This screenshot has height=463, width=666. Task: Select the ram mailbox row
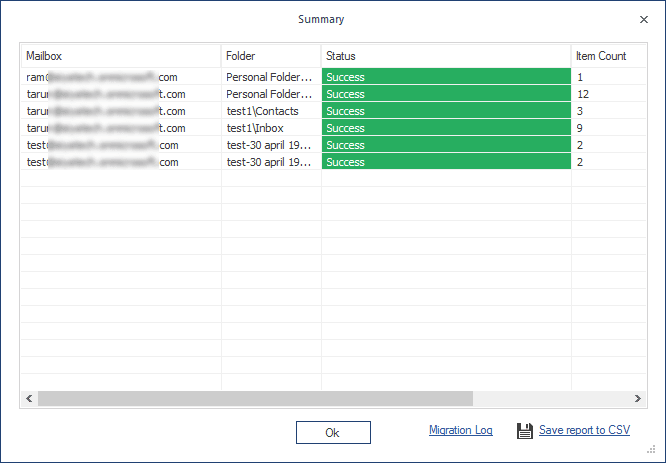pyautogui.click(x=333, y=77)
